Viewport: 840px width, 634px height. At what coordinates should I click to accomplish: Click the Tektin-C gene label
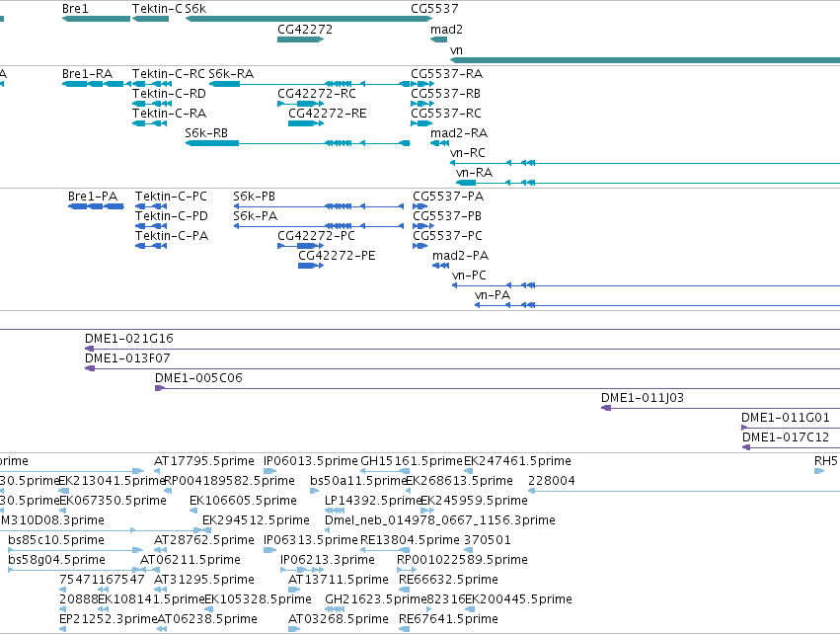tap(157, 9)
